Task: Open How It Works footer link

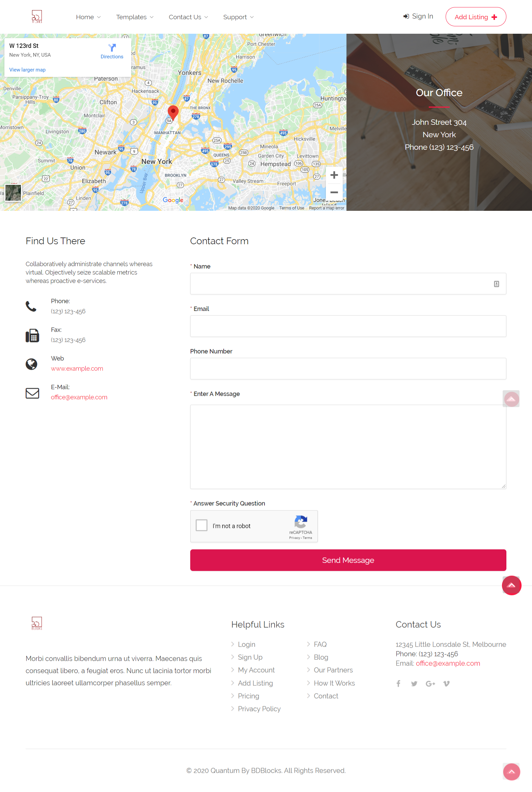Action: pos(334,683)
